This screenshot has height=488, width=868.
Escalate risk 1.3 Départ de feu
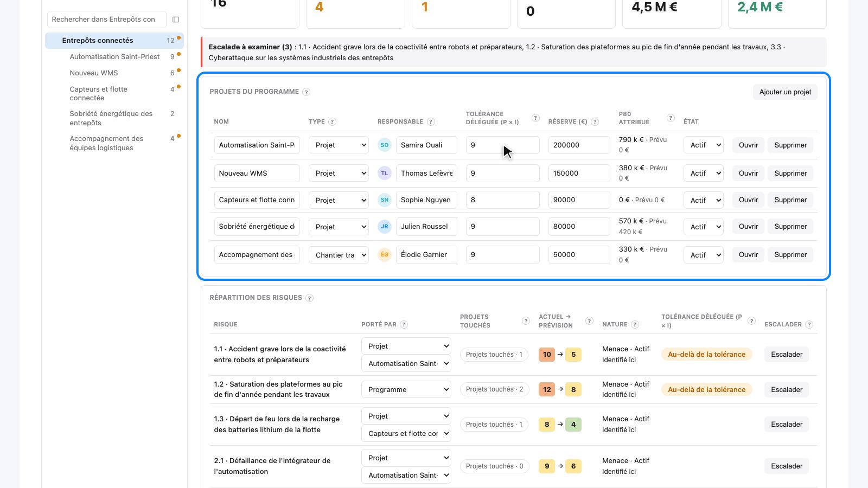[x=787, y=425]
